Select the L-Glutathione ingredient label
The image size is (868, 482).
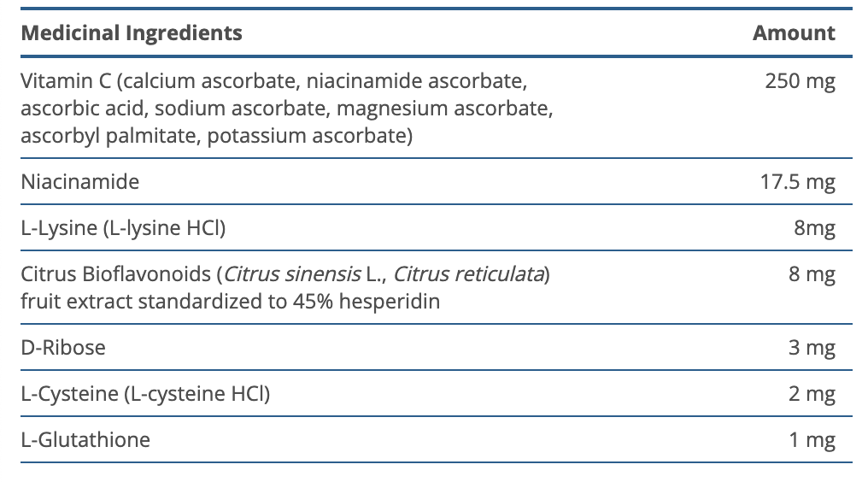(85, 440)
